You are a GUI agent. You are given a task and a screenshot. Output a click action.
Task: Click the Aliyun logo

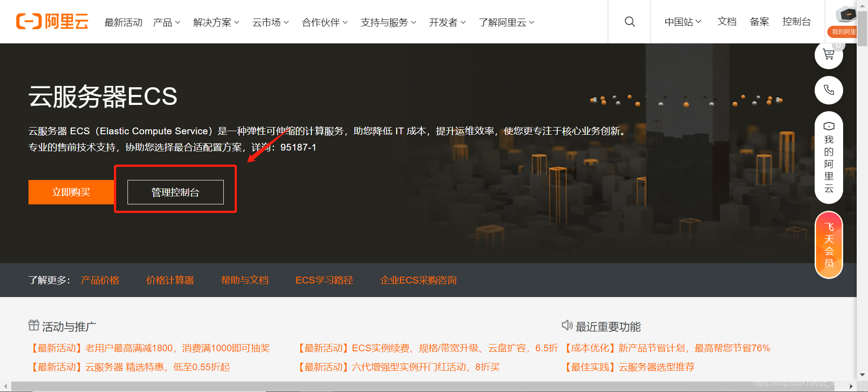click(52, 21)
